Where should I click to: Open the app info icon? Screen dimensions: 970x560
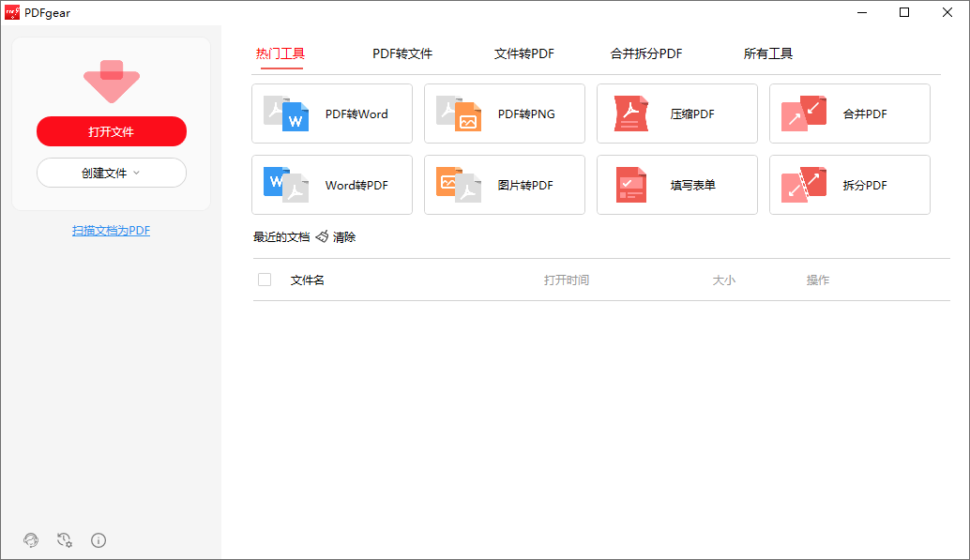pyautogui.click(x=98, y=540)
